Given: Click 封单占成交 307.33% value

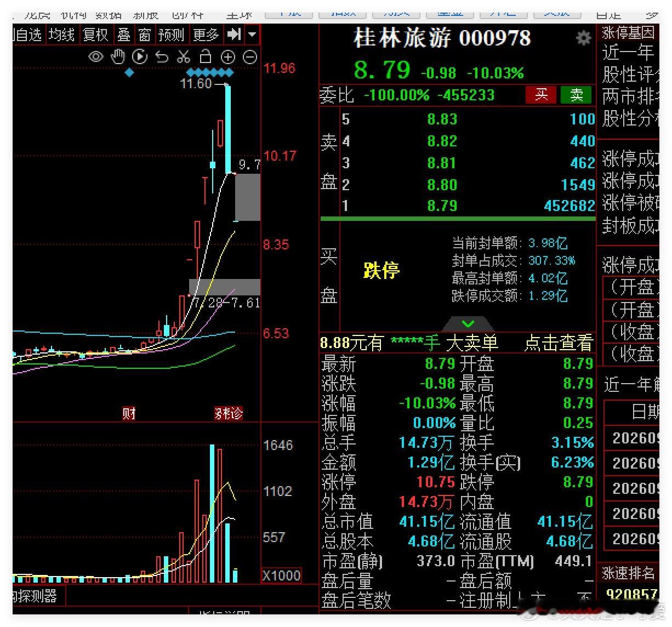Looking at the screenshot, I should point(551,260).
